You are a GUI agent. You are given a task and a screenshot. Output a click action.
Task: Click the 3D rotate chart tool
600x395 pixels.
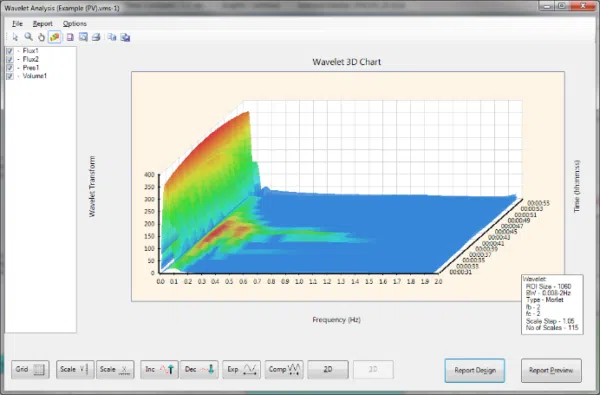[55, 37]
